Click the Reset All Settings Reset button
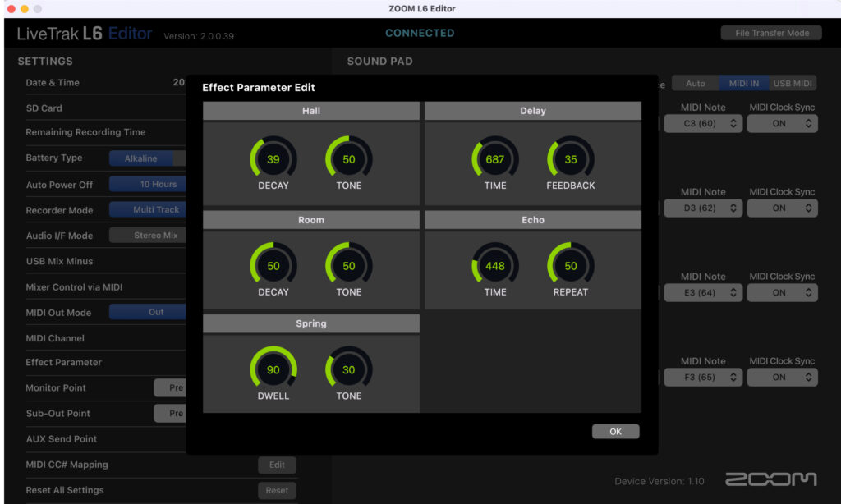841x504 pixels. (277, 490)
